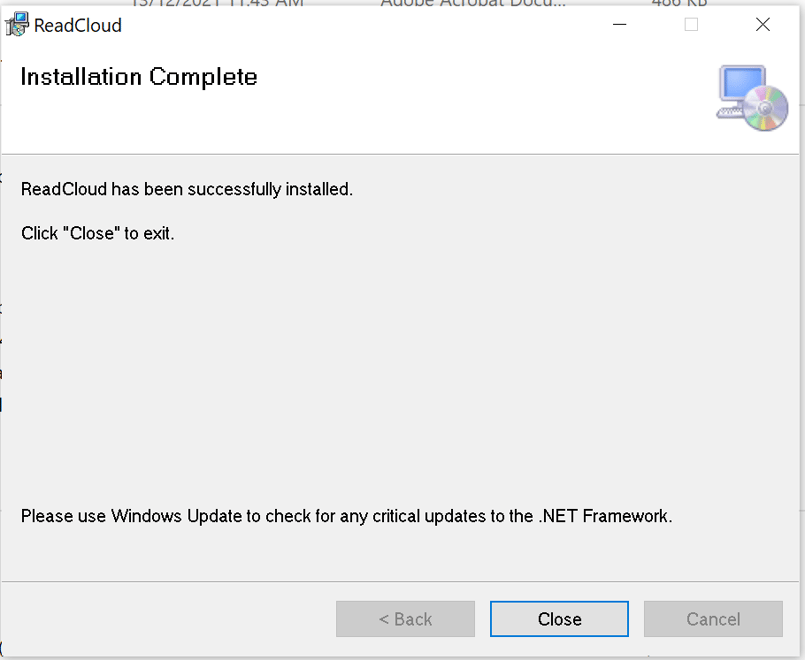Close the window using the title bar X
The height and width of the screenshot is (660, 805).
pyautogui.click(x=763, y=25)
